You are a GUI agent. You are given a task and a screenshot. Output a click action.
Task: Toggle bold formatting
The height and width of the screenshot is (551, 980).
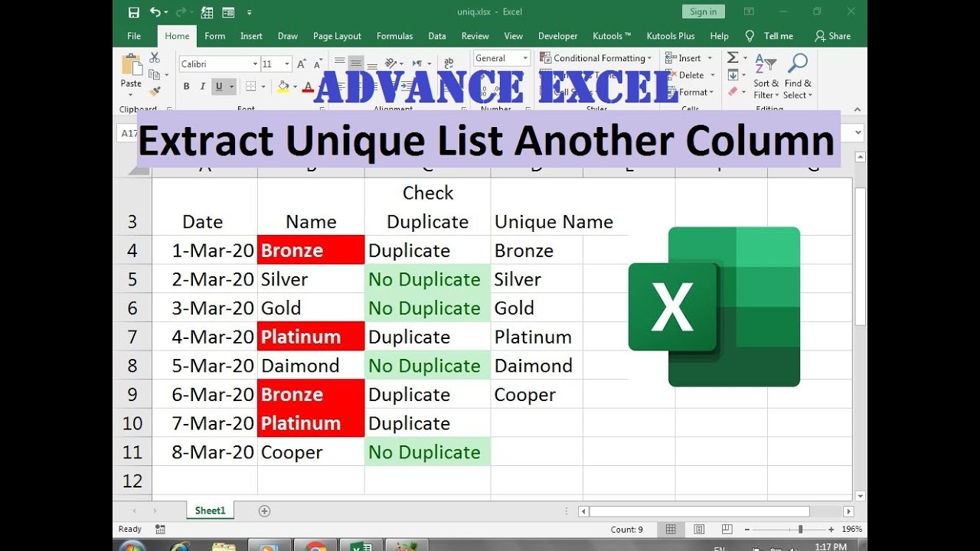[186, 86]
